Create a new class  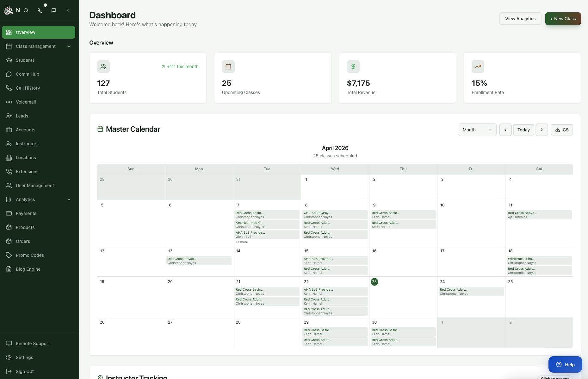point(563,19)
